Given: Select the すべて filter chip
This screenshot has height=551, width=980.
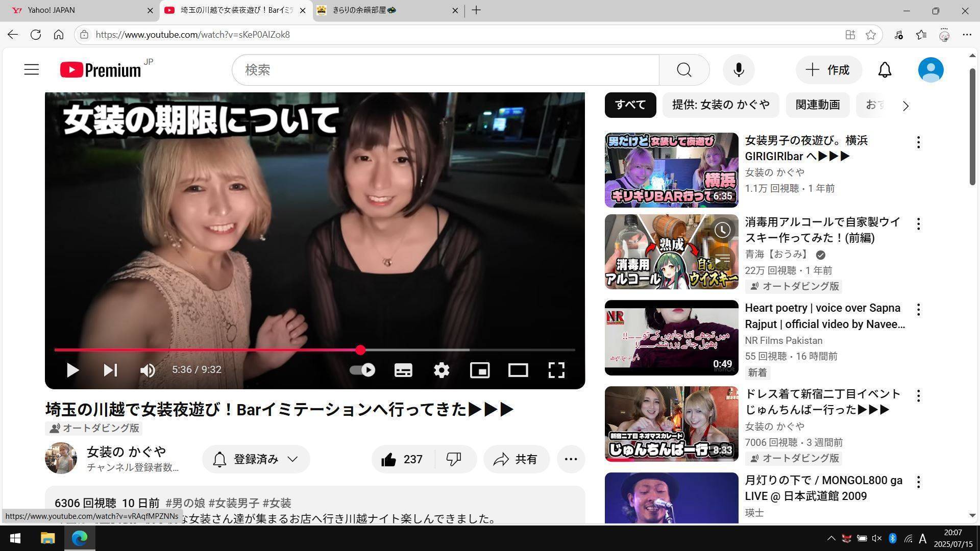Looking at the screenshot, I should click(630, 105).
